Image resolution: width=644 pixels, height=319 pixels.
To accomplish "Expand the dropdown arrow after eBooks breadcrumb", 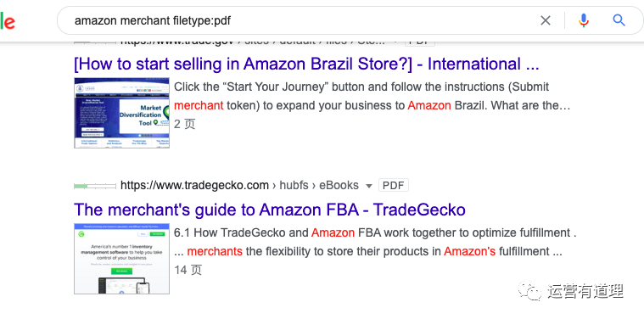I will [369, 186].
